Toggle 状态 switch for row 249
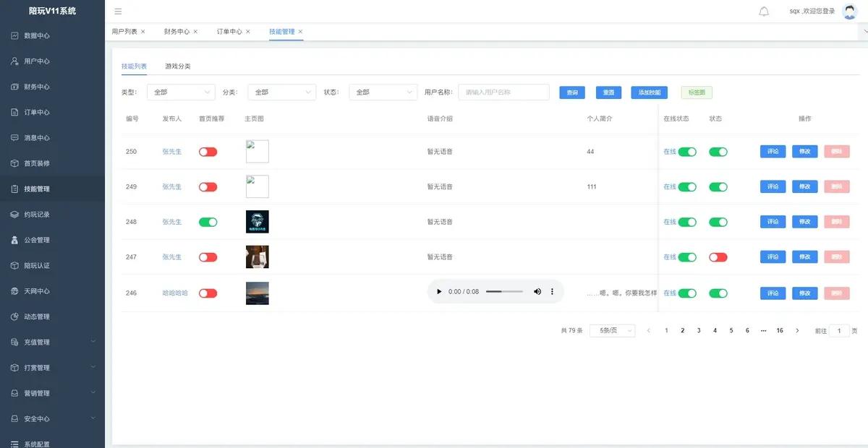 pos(718,186)
